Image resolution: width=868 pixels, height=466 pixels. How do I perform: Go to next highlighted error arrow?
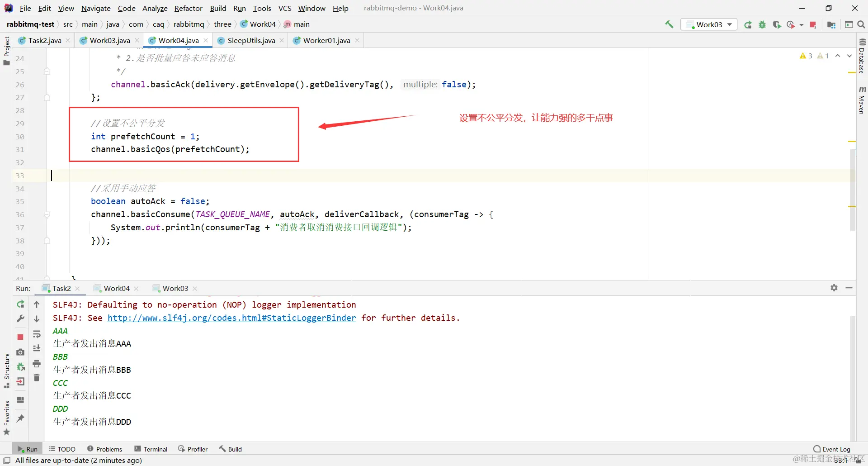click(849, 56)
